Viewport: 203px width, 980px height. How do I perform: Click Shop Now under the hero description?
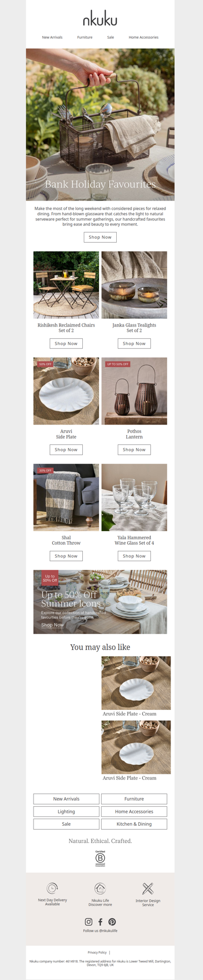[100, 237]
